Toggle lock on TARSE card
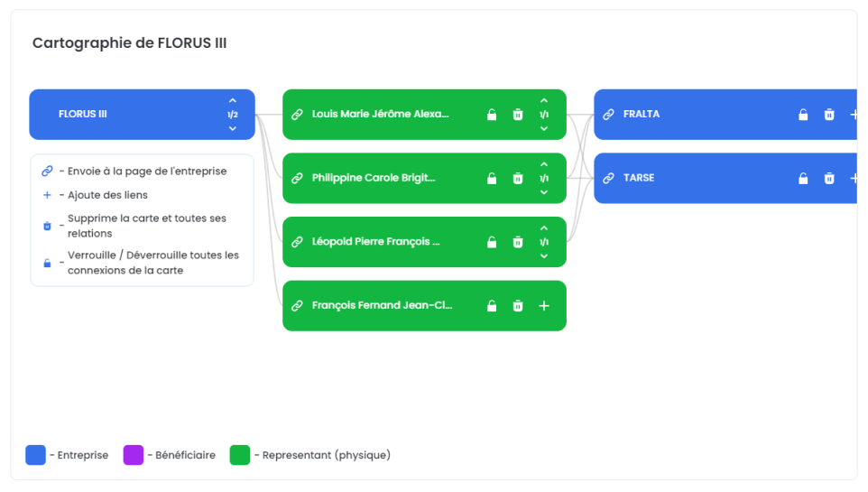This screenshot has height=492, width=868. pyautogui.click(x=803, y=179)
